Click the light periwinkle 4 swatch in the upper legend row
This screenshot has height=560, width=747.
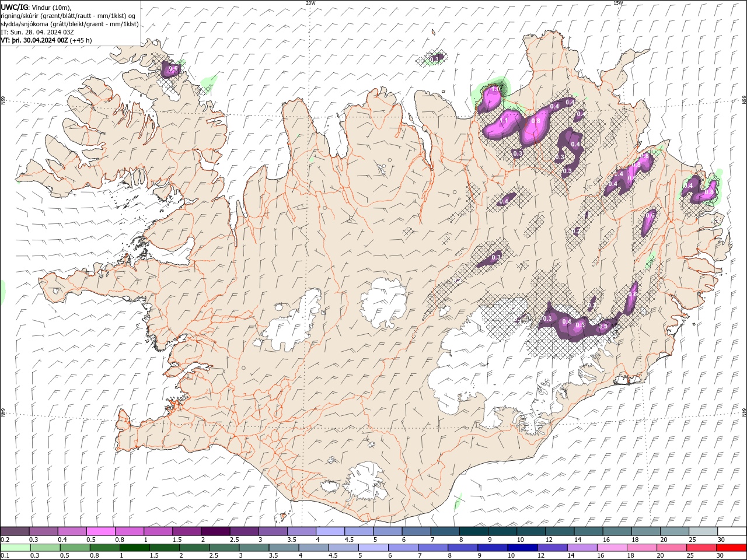pyautogui.click(x=330, y=531)
